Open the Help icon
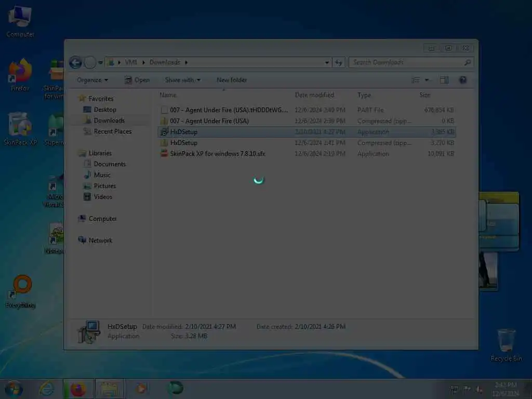Image resolution: width=532 pixels, height=399 pixels. click(463, 79)
